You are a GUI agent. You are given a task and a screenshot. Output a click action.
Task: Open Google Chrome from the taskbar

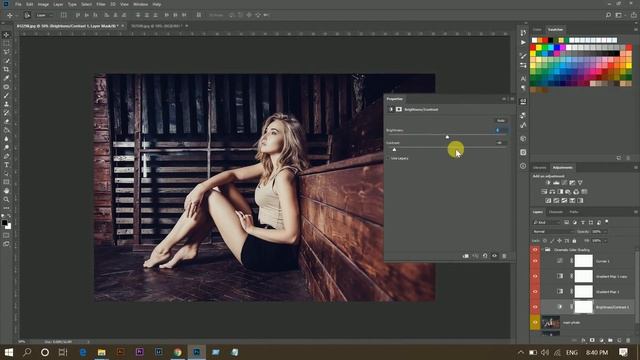click(x=178, y=352)
